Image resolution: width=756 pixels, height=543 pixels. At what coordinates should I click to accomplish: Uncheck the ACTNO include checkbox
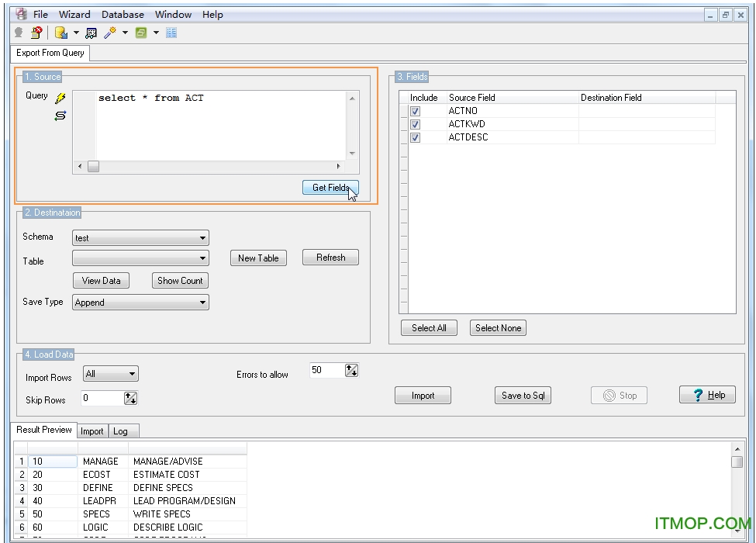click(x=415, y=111)
